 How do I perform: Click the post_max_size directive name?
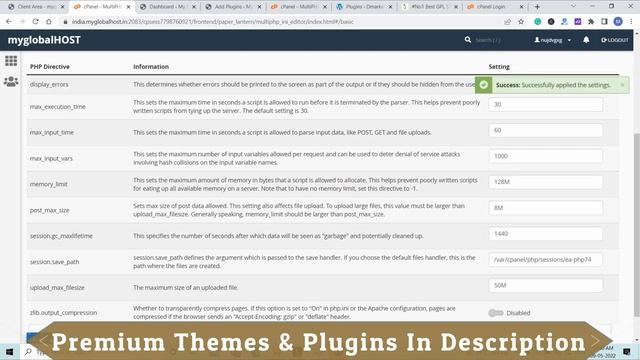tap(49, 210)
